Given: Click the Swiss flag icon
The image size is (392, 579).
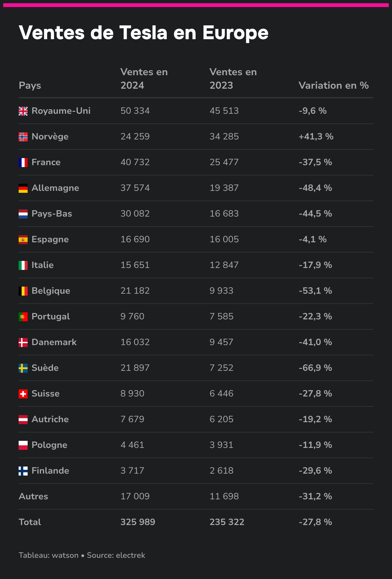Looking at the screenshot, I should [23, 394].
